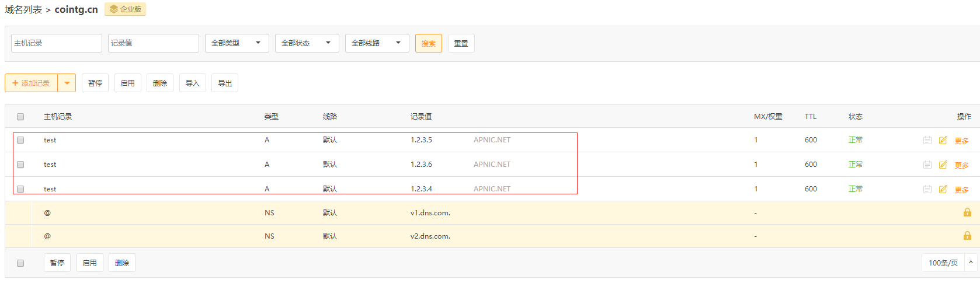Click the lock icon on v1.dns.com. row
The image size is (980, 283).
click(x=967, y=212)
